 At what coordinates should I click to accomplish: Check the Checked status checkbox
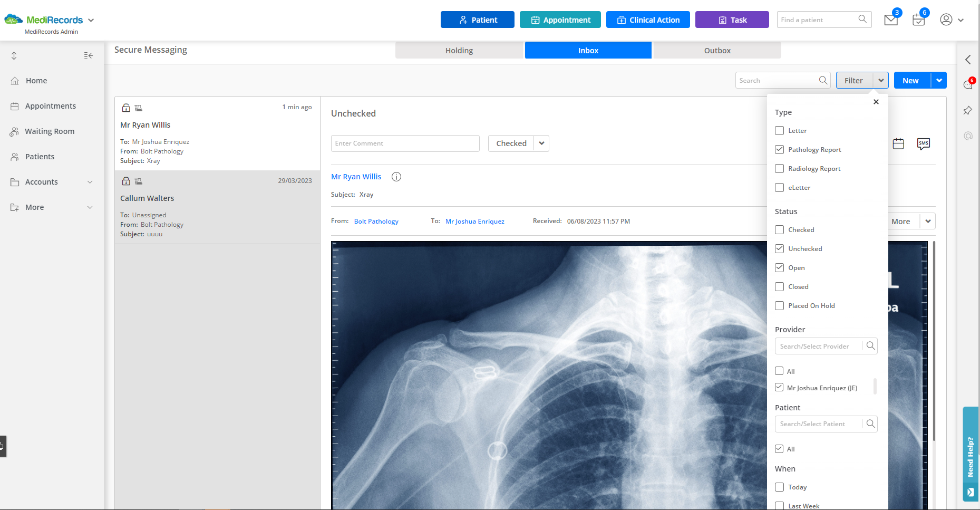click(779, 229)
